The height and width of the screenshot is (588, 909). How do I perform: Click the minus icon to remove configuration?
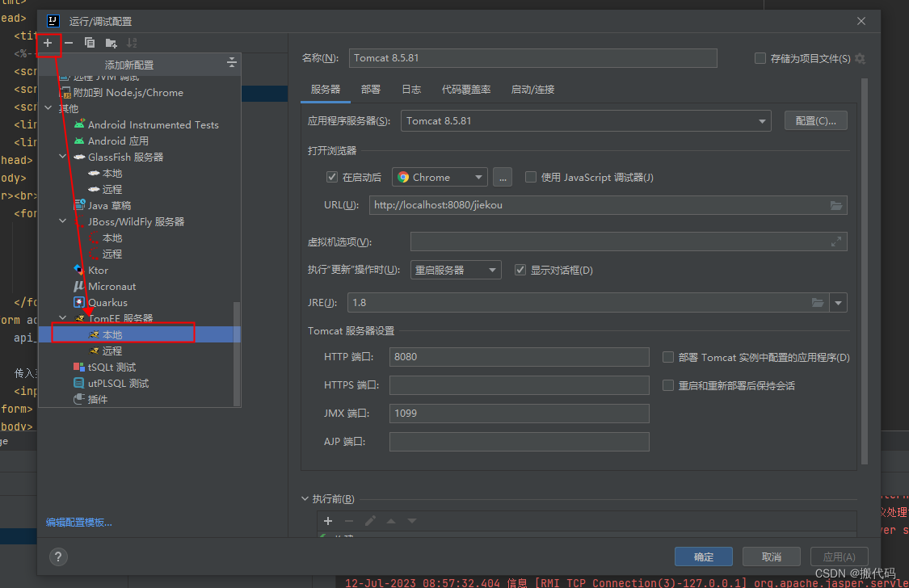[69, 43]
